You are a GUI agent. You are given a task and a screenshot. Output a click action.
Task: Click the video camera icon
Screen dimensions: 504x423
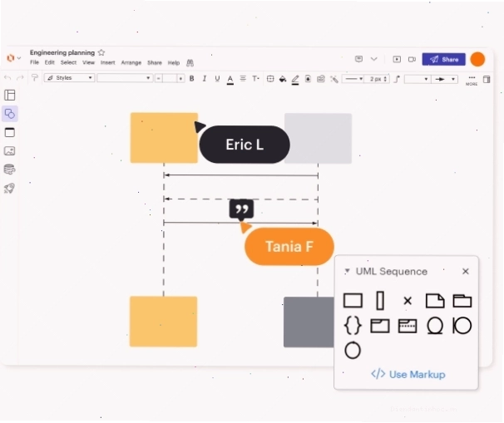[x=412, y=59]
